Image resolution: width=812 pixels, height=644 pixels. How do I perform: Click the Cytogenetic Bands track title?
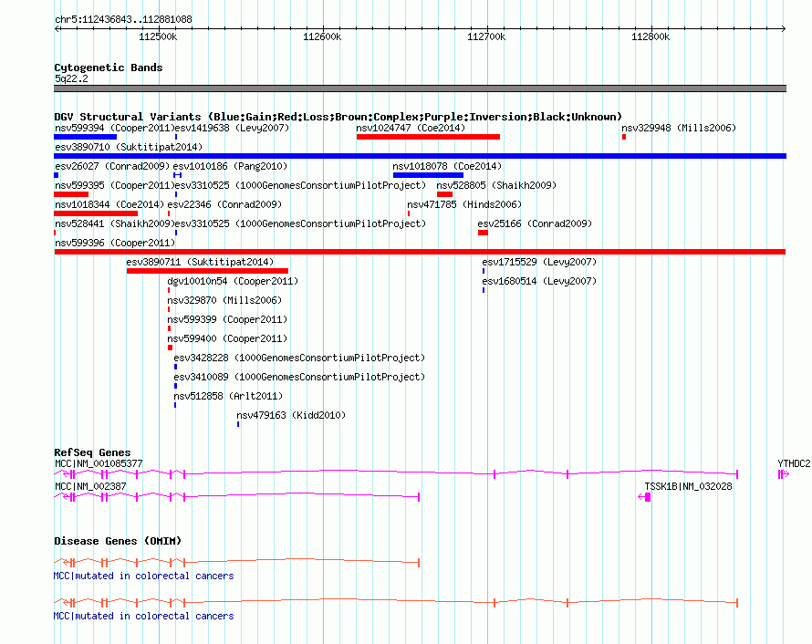109,68
